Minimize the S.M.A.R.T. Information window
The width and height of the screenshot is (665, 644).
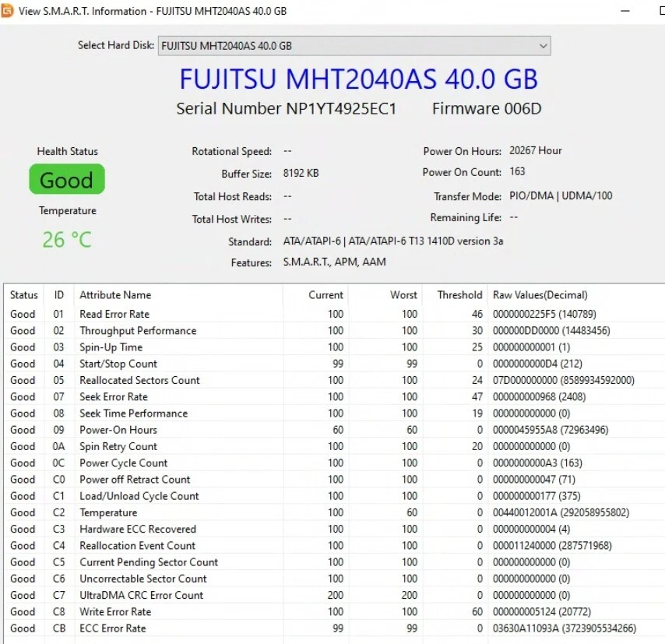coord(625,12)
